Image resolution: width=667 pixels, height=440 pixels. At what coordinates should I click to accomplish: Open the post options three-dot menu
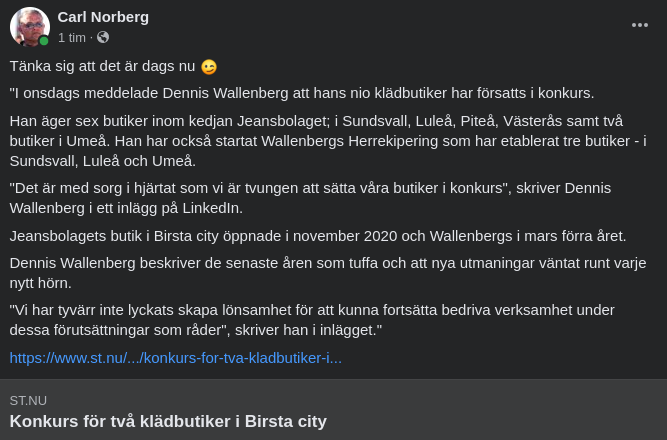pyautogui.click(x=640, y=25)
